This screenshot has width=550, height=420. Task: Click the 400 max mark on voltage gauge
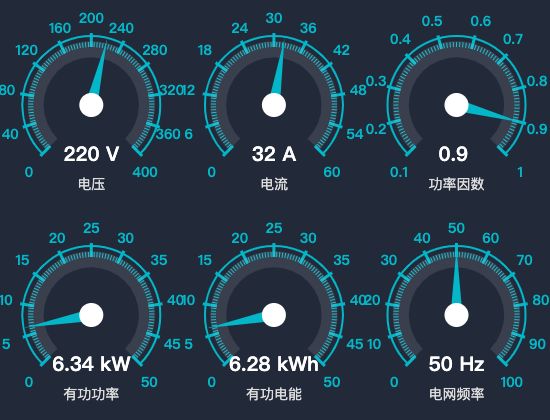[145, 172]
